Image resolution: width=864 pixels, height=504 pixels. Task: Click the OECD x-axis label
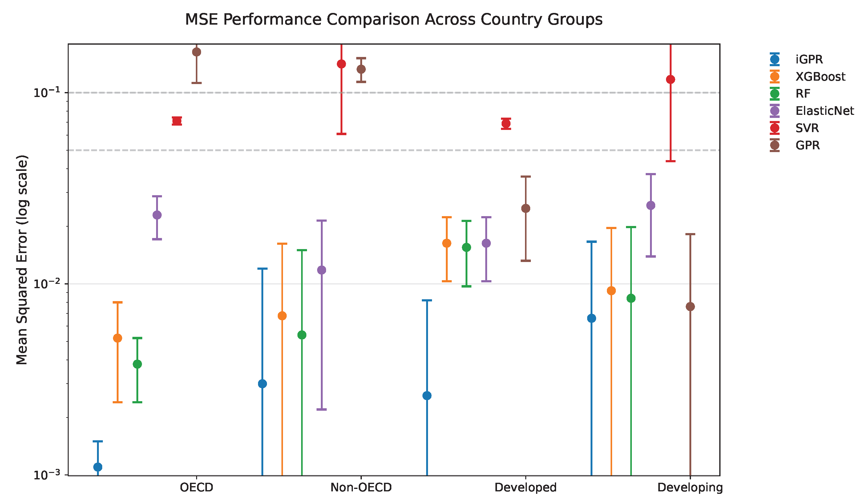pyautogui.click(x=196, y=488)
